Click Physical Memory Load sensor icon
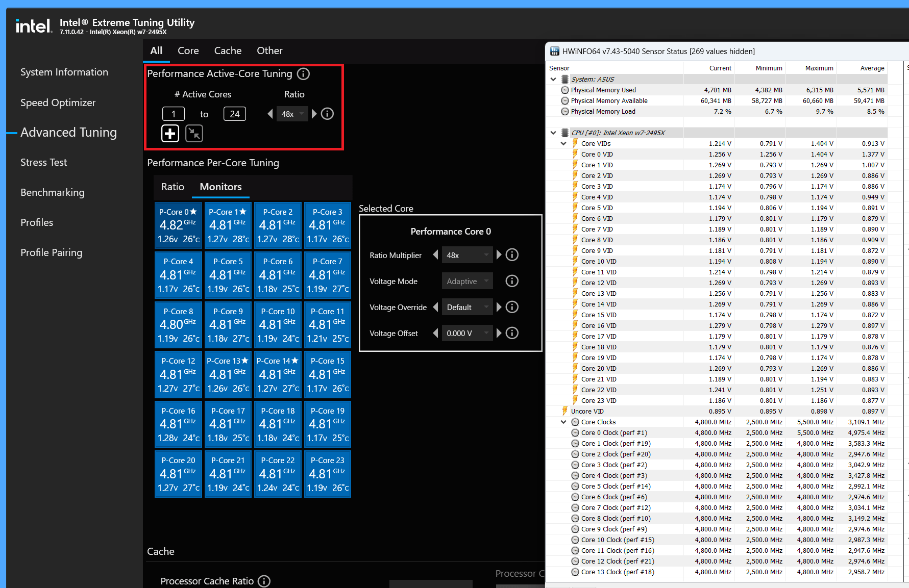The width and height of the screenshot is (909, 588). click(x=565, y=111)
